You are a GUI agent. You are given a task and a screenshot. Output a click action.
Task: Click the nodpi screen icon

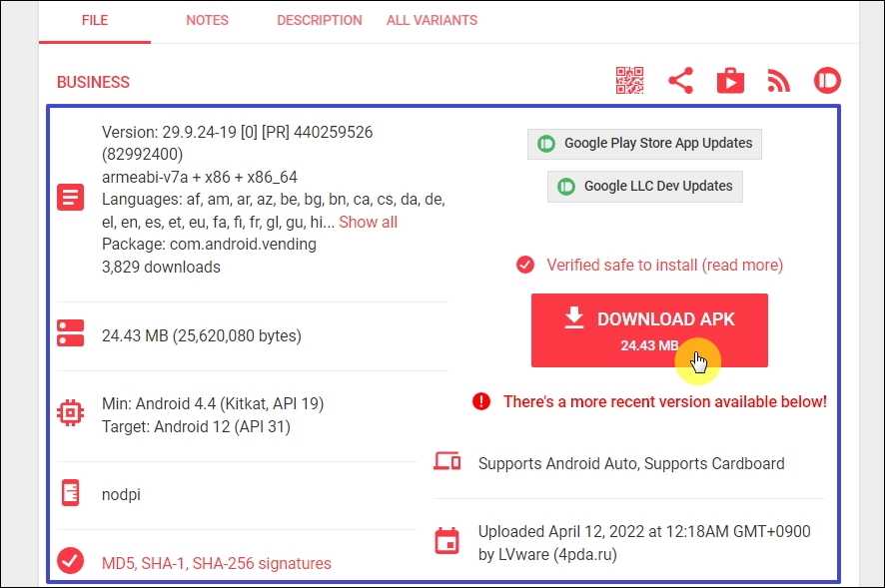71,492
